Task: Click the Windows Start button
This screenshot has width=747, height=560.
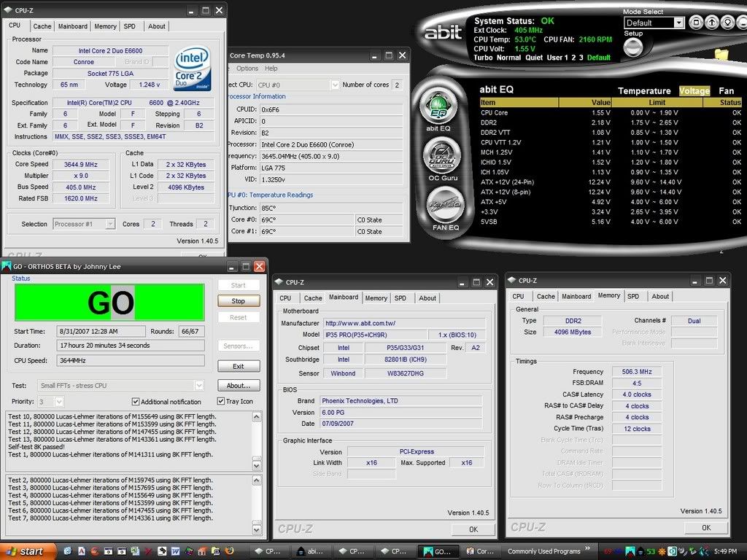Action: coord(24,551)
